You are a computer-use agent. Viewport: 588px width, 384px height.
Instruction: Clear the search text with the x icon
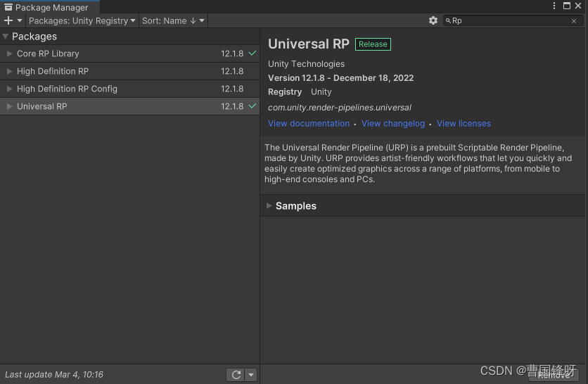574,21
